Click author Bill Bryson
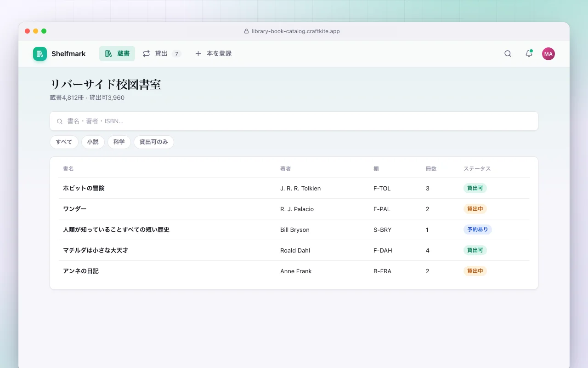 [x=295, y=230]
